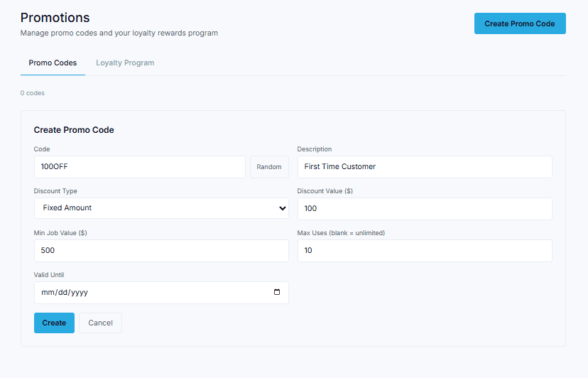This screenshot has width=588, height=378.
Task: Focus the Code field containing 100OFF
Action: click(139, 167)
